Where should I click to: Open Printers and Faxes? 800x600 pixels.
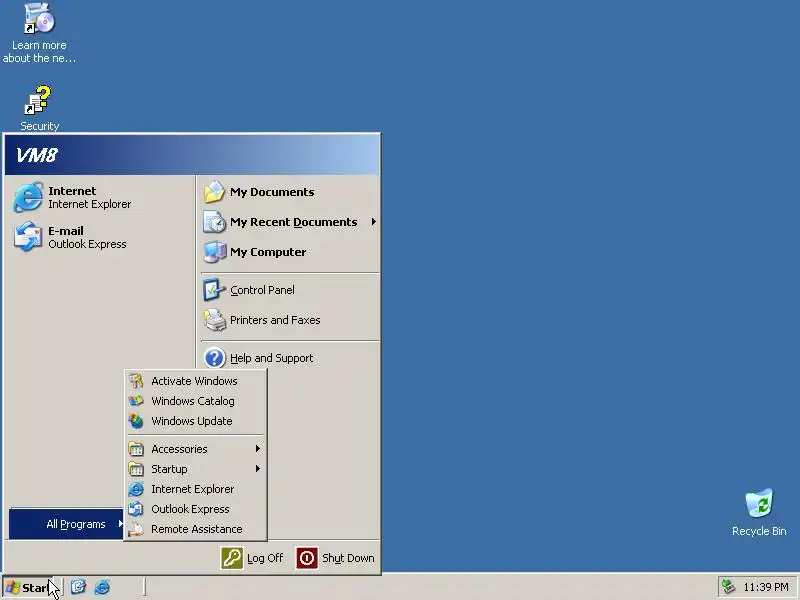(x=289, y=320)
